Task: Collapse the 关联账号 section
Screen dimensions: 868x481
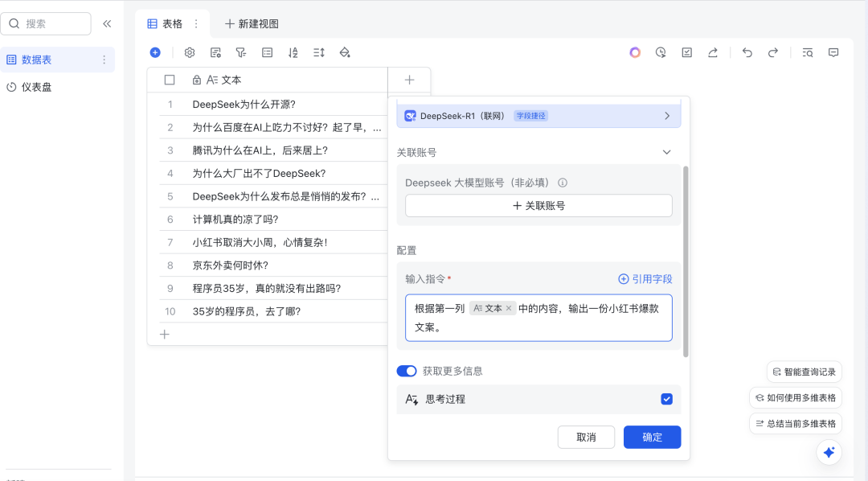Action: coord(666,152)
